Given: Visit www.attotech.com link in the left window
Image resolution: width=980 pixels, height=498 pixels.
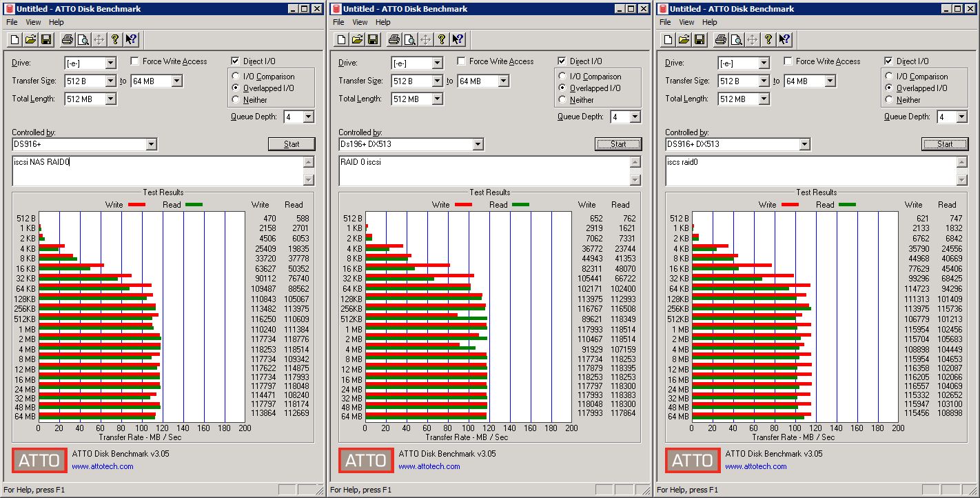Looking at the screenshot, I should tap(103, 466).
